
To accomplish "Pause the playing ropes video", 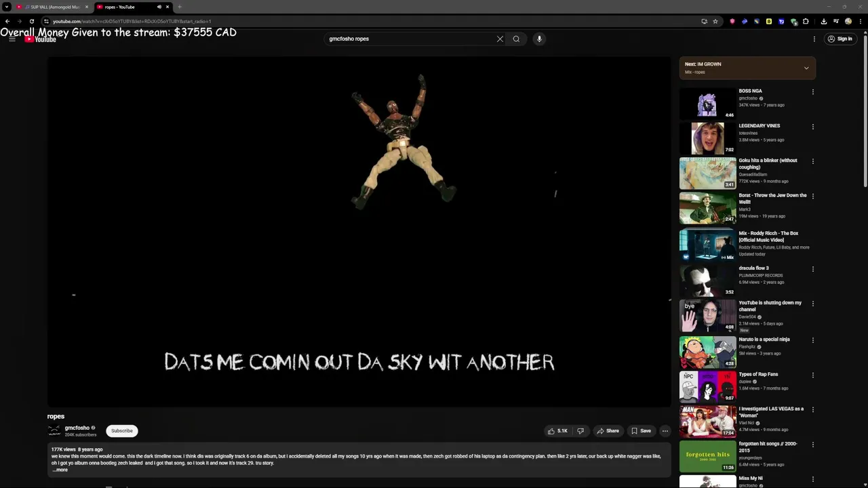I will click(359, 232).
